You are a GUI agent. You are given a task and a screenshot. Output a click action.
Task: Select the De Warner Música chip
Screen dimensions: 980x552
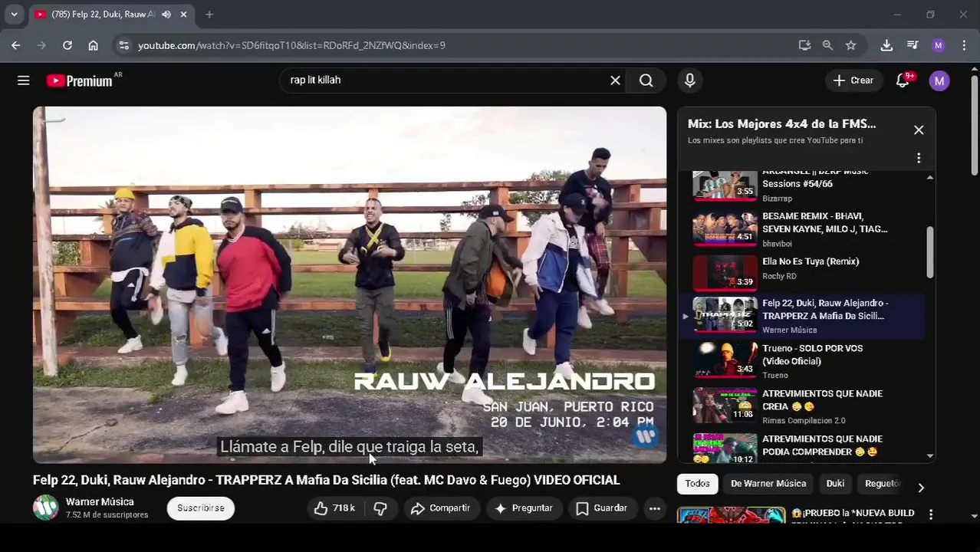(768, 484)
